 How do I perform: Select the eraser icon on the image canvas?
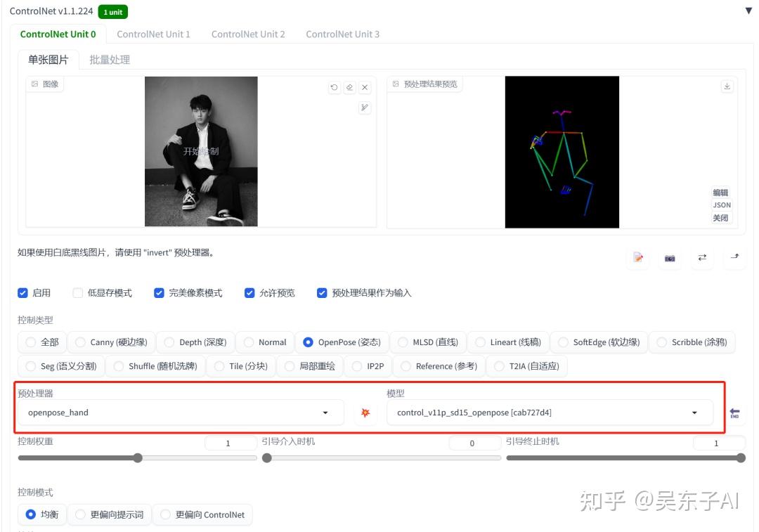pyautogui.click(x=349, y=87)
